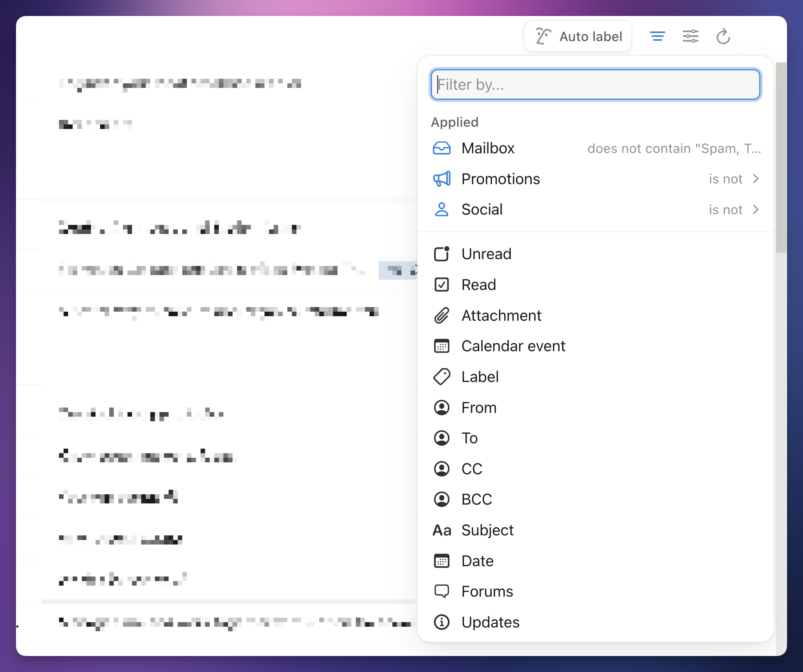Select the Promotions applied filter
This screenshot has width=803, height=672.
pos(596,179)
